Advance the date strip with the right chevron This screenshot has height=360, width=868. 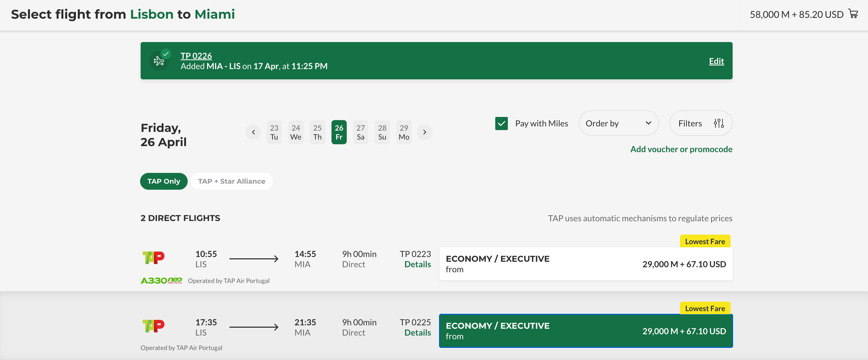[x=425, y=132]
